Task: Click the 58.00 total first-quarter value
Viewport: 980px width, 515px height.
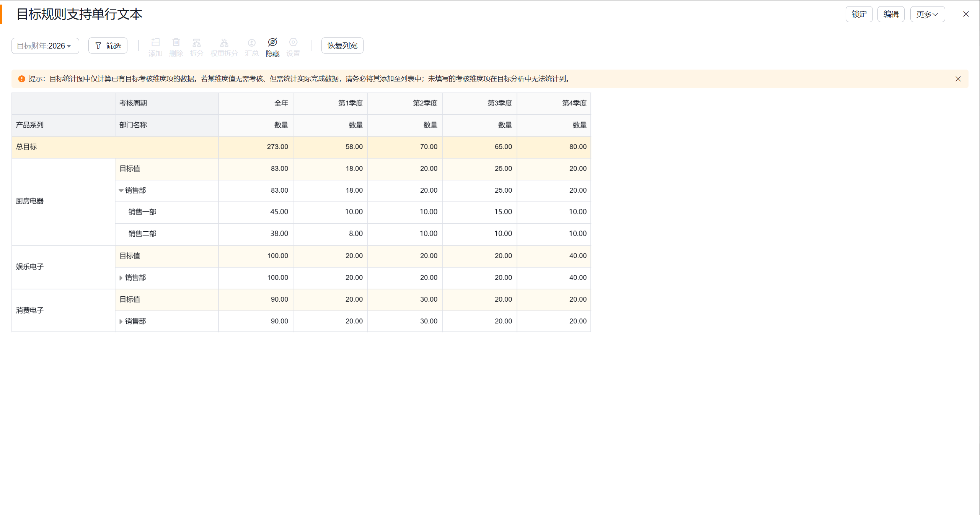Action: [354, 147]
